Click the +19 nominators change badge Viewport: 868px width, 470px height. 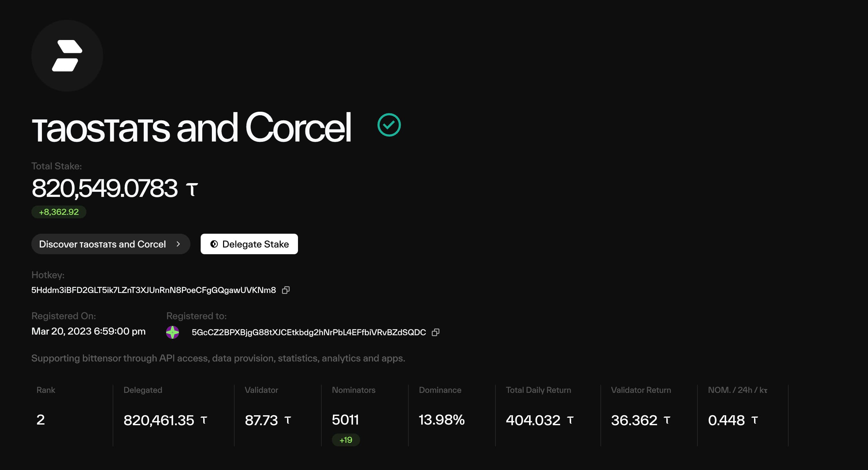click(x=346, y=440)
